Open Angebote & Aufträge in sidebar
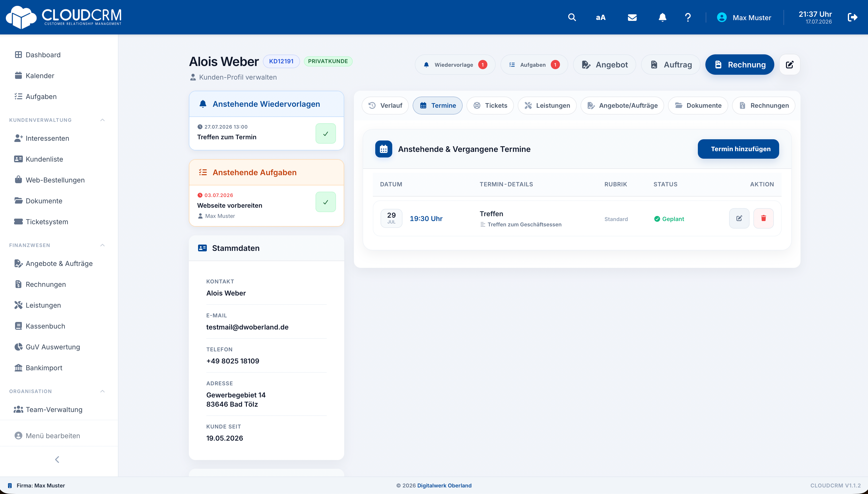 (x=59, y=264)
